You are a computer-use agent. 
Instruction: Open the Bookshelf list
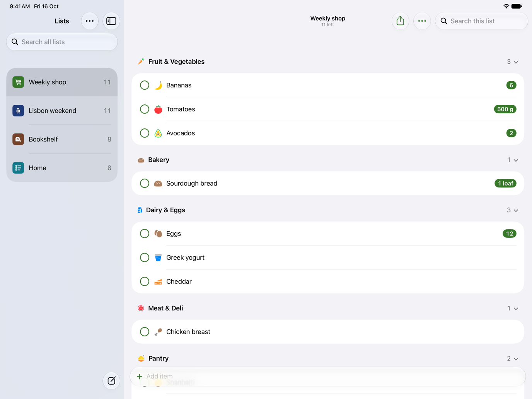pos(62,139)
